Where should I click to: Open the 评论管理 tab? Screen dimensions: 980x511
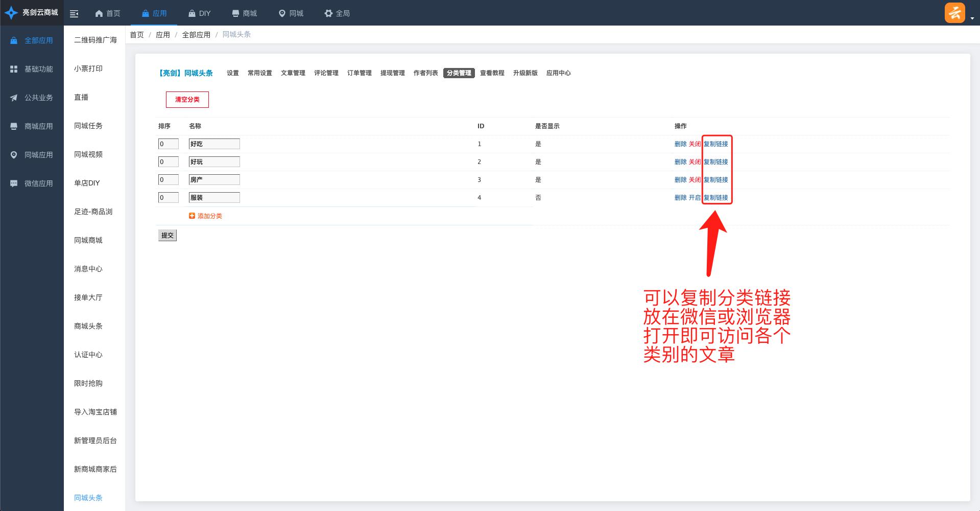click(326, 73)
